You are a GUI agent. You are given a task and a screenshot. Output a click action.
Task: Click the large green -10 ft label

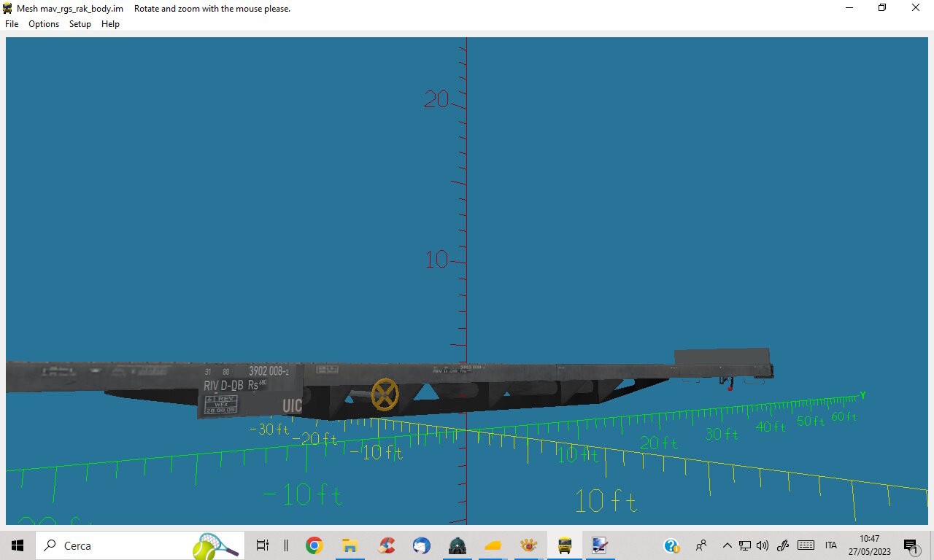[x=302, y=495]
